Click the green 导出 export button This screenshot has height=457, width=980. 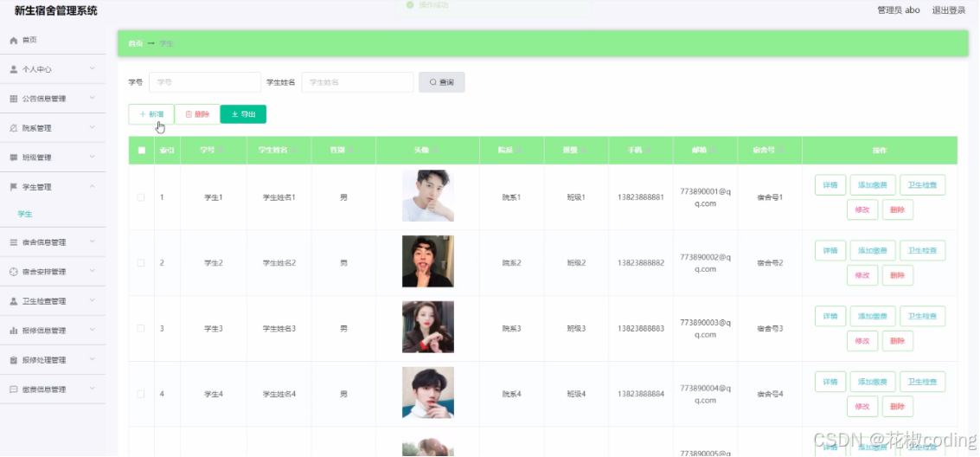click(x=244, y=114)
